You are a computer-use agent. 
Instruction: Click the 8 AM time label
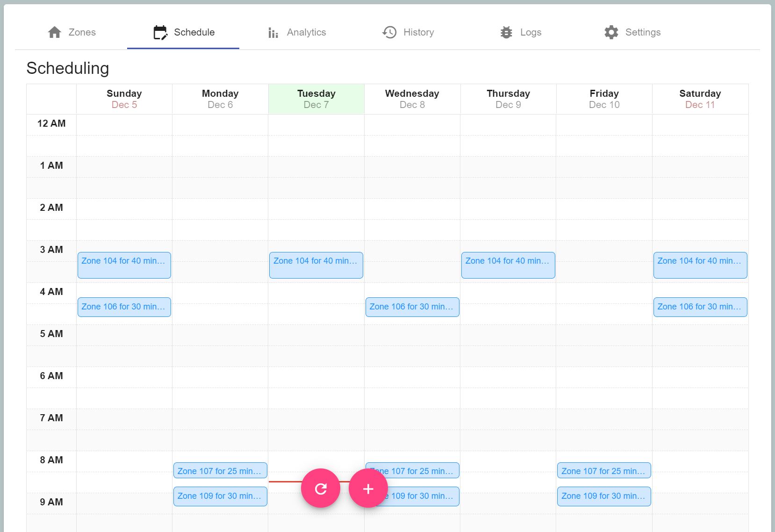click(x=51, y=460)
